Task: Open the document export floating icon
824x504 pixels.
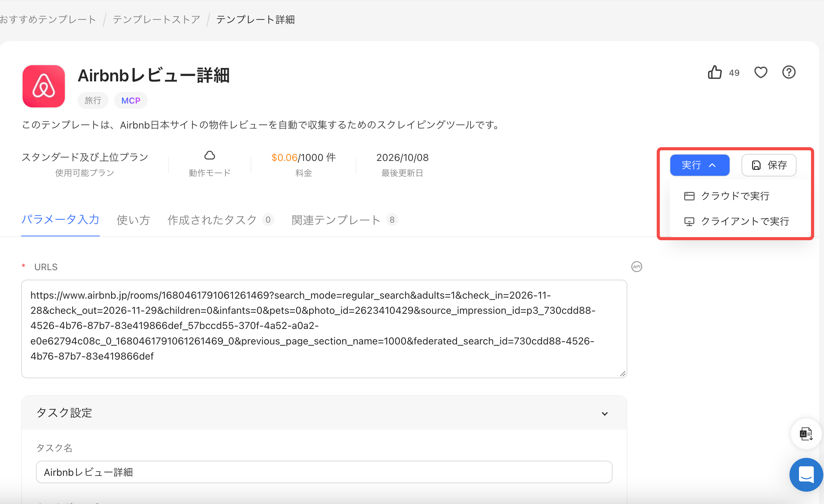Action: 806,434
